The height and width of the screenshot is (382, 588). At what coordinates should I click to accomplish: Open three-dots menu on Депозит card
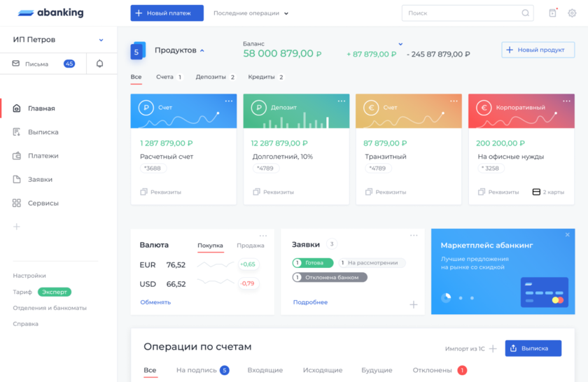pos(341,101)
